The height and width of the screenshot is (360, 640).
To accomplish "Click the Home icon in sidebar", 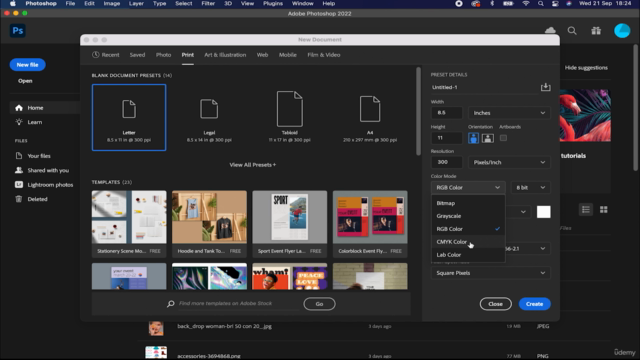I will [x=19, y=108].
